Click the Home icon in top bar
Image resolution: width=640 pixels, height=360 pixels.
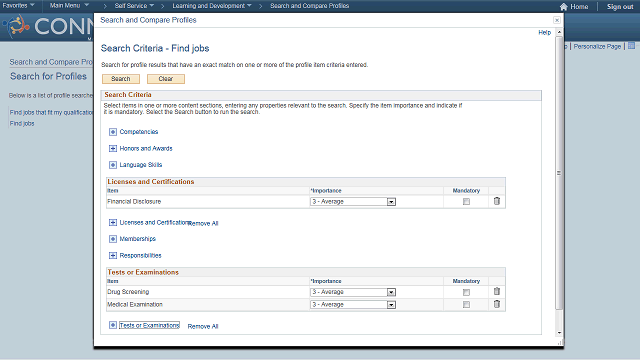point(564,7)
